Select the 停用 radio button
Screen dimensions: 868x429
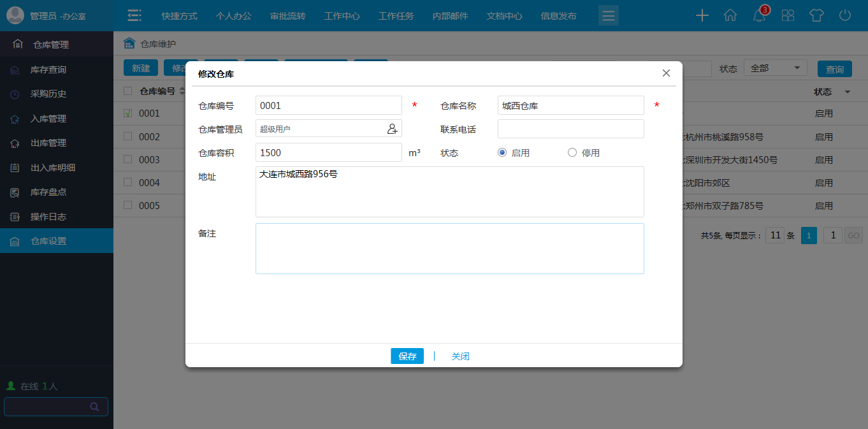[572, 152]
